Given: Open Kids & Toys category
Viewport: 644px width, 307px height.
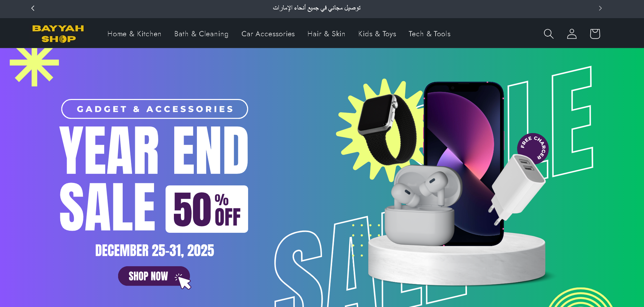Looking at the screenshot, I should (377, 34).
